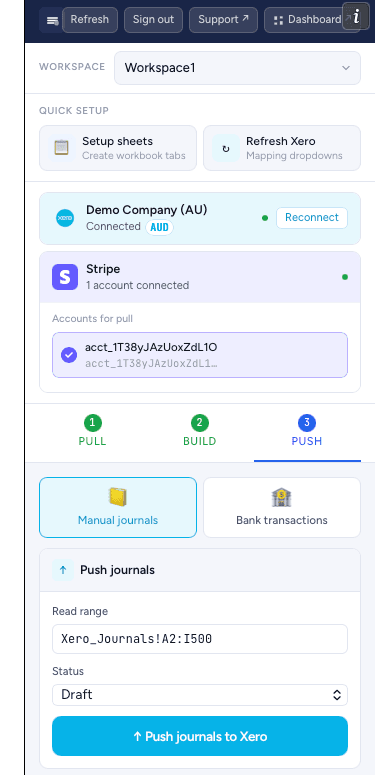Click the Refresh button
The image size is (375, 775).
click(89, 20)
